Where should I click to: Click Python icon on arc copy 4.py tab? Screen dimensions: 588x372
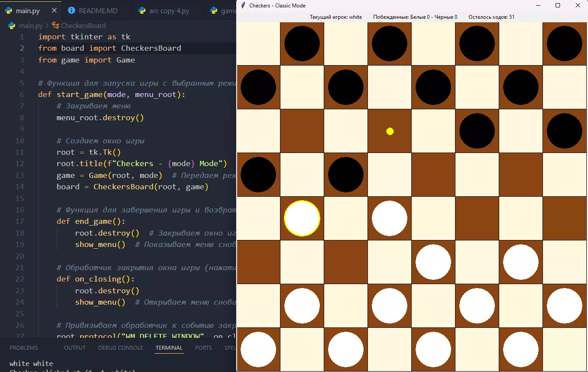(142, 10)
